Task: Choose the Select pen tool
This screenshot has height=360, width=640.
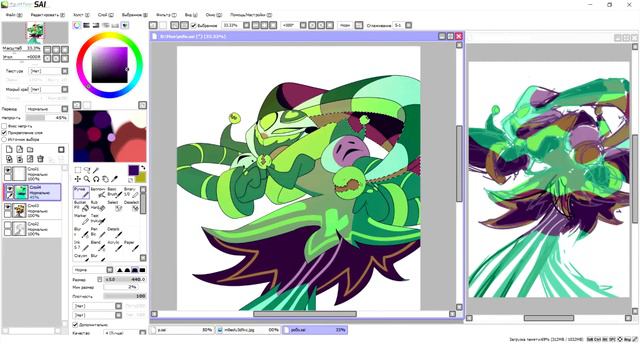Action: coord(114,205)
